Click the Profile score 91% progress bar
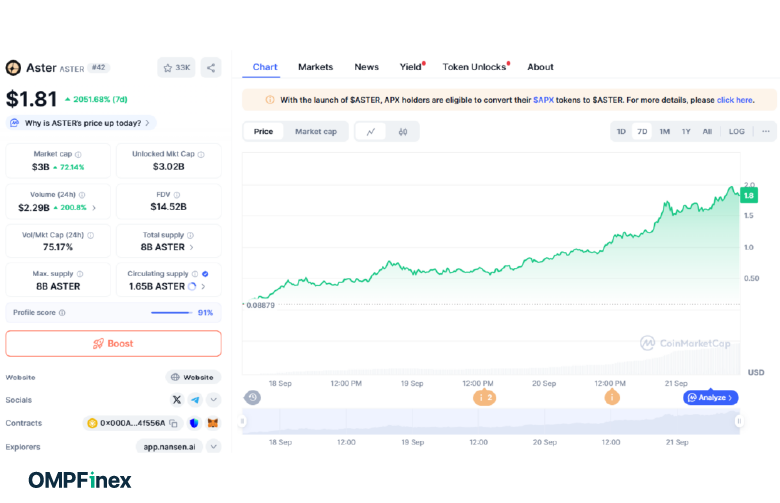The height and width of the screenshot is (503, 780). click(172, 312)
